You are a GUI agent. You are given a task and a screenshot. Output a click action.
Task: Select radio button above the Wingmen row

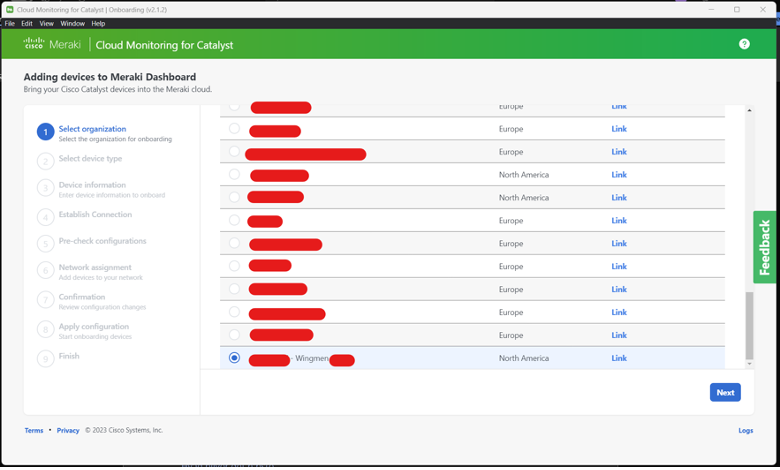(x=234, y=335)
